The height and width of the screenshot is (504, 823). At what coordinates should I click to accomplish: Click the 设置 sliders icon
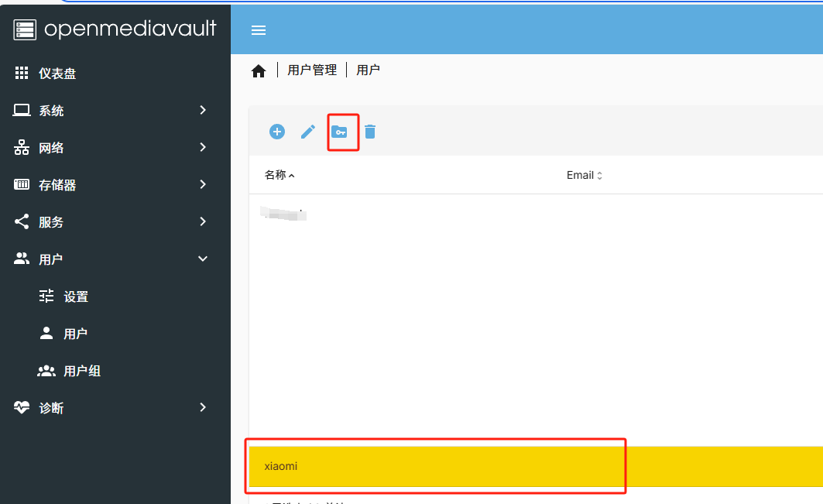[46, 296]
